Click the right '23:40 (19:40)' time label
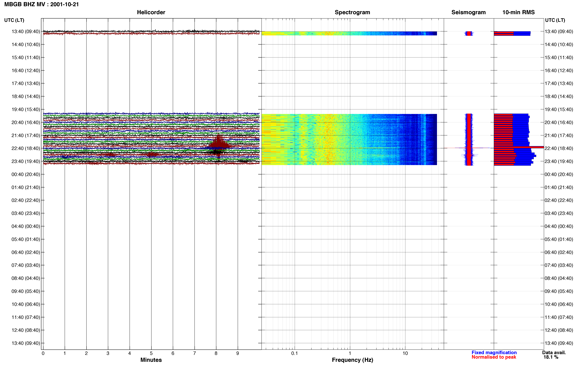This screenshot has height=368, width=588. (x=559, y=161)
